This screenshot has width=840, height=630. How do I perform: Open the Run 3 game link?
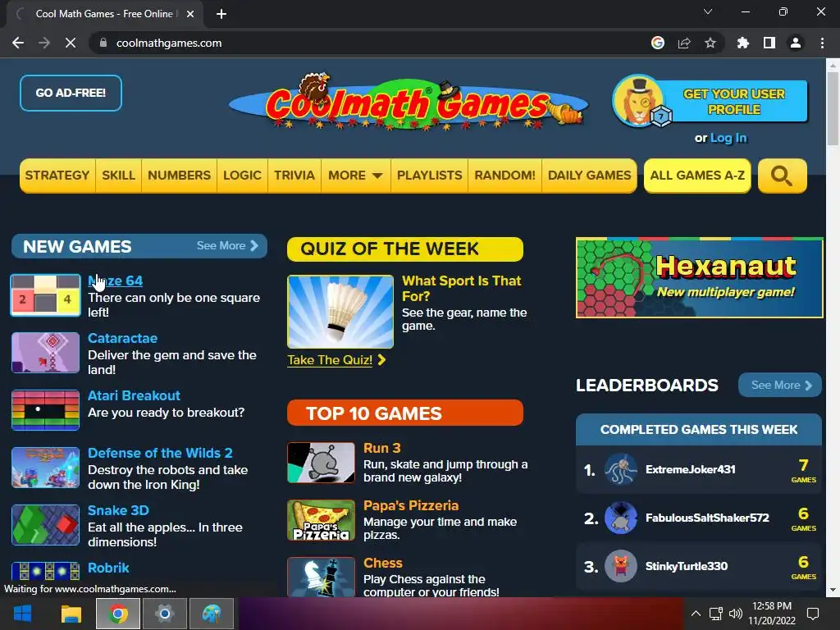coord(382,449)
